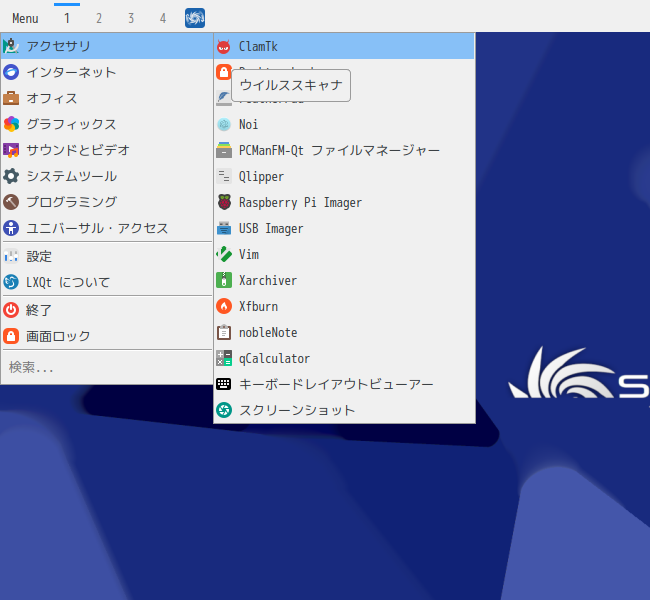The image size is (650, 600).
Task: Expand the インターネット category submenu
Action: point(70,72)
